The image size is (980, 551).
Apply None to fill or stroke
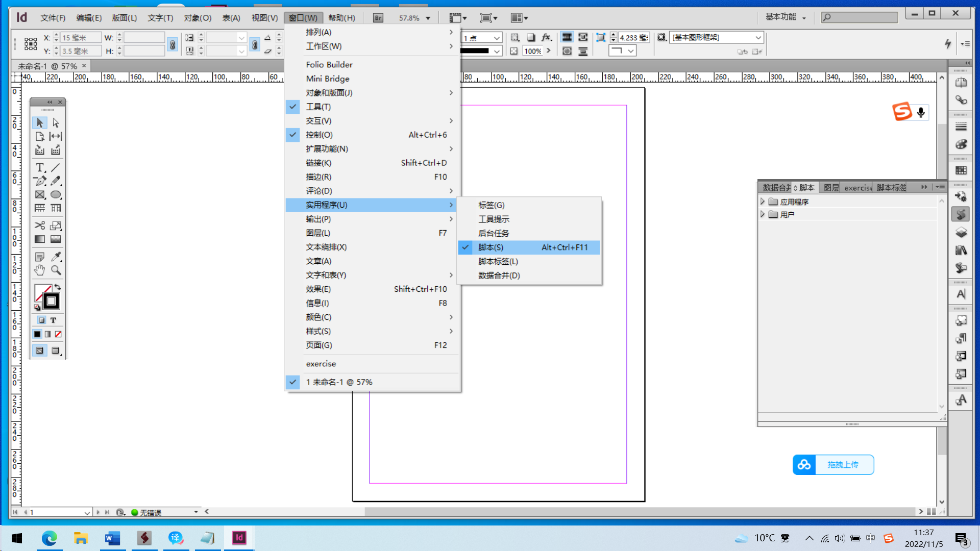(x=58, y=335)
